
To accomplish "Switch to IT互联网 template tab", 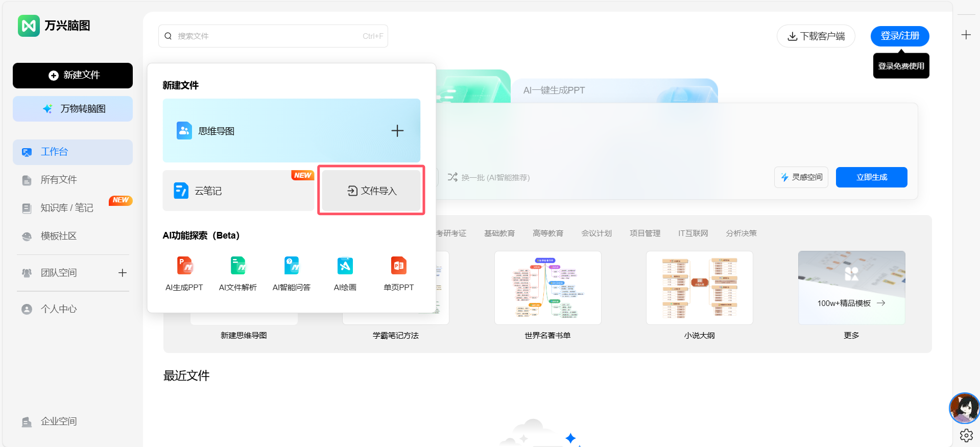I will click(x=693, y=233).
